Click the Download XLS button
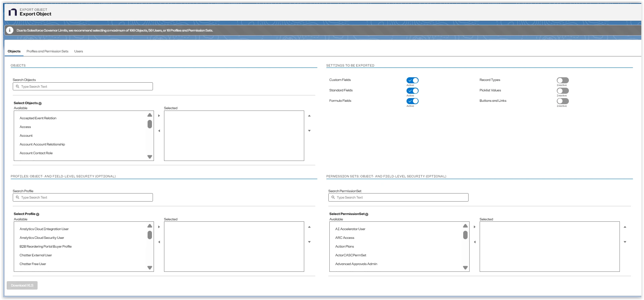 coord(22,285)
